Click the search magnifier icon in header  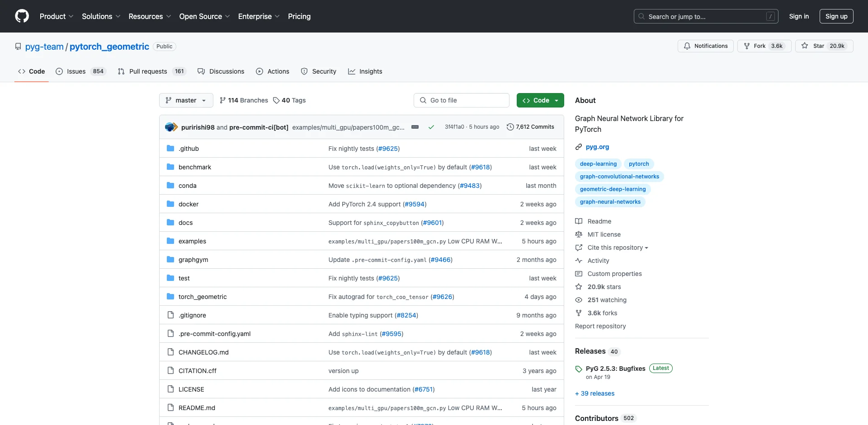[x=642, y=16]
